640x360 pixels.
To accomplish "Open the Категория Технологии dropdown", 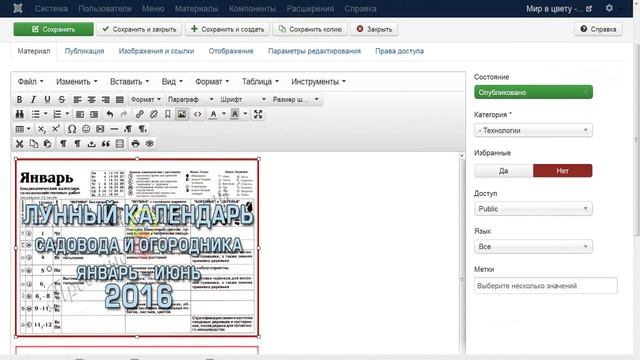I will (533, 131).
